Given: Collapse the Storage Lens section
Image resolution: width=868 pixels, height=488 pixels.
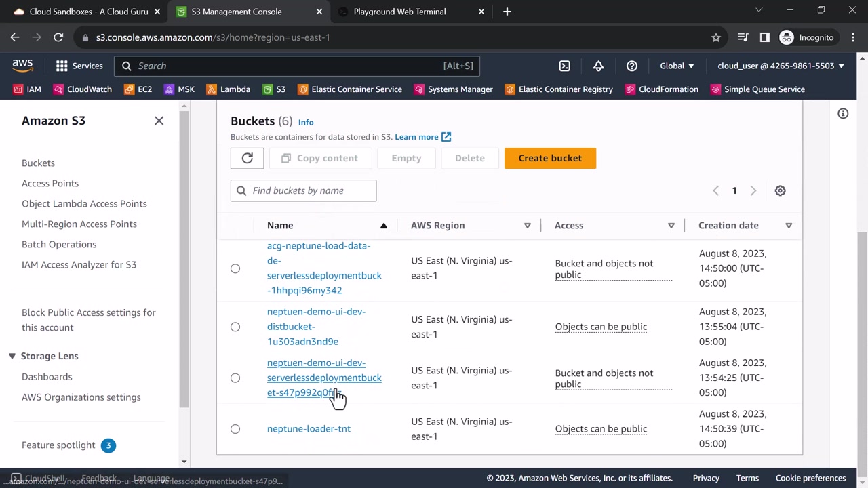Looking at the screenshot, I should click(12, 356).
